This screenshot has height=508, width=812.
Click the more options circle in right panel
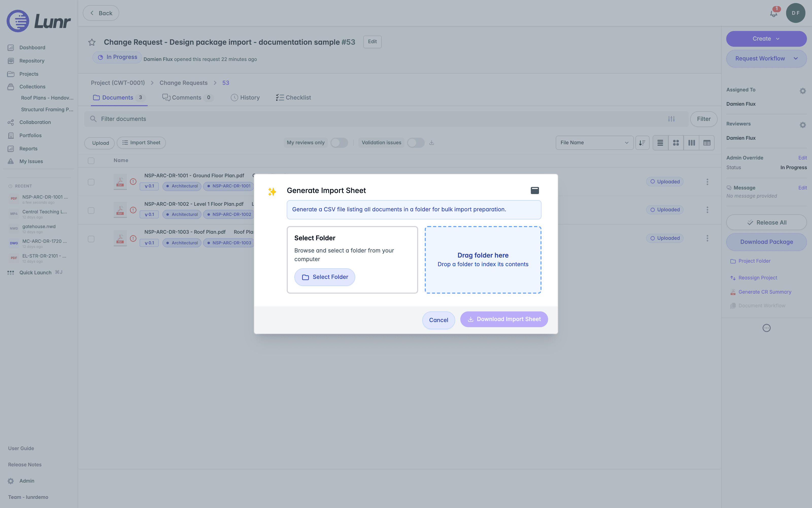pos(766,328)
